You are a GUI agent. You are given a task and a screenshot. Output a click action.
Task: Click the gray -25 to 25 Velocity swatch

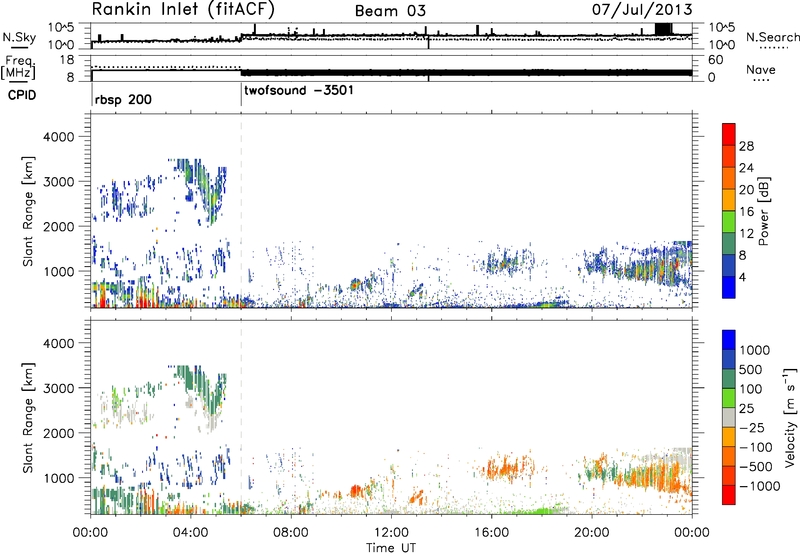pyautogui.click(x=729, y=417)
